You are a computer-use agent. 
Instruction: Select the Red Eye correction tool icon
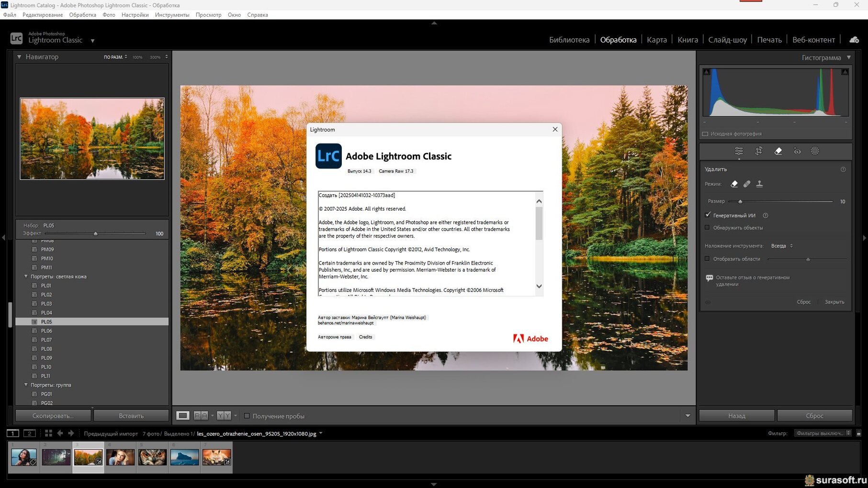point(797,151)
